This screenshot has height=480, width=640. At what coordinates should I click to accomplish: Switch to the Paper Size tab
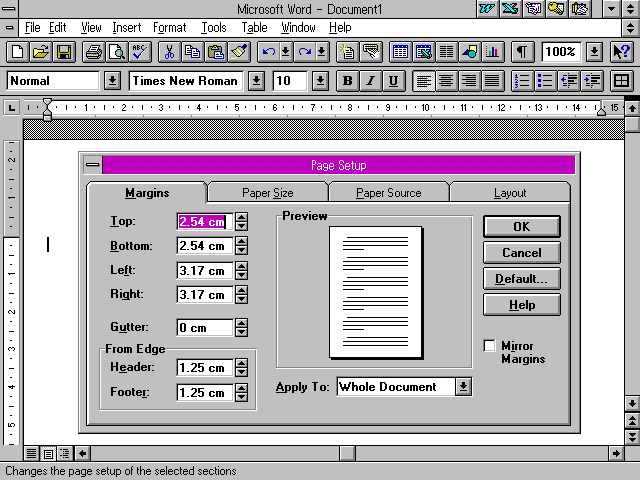coord(268,193)
